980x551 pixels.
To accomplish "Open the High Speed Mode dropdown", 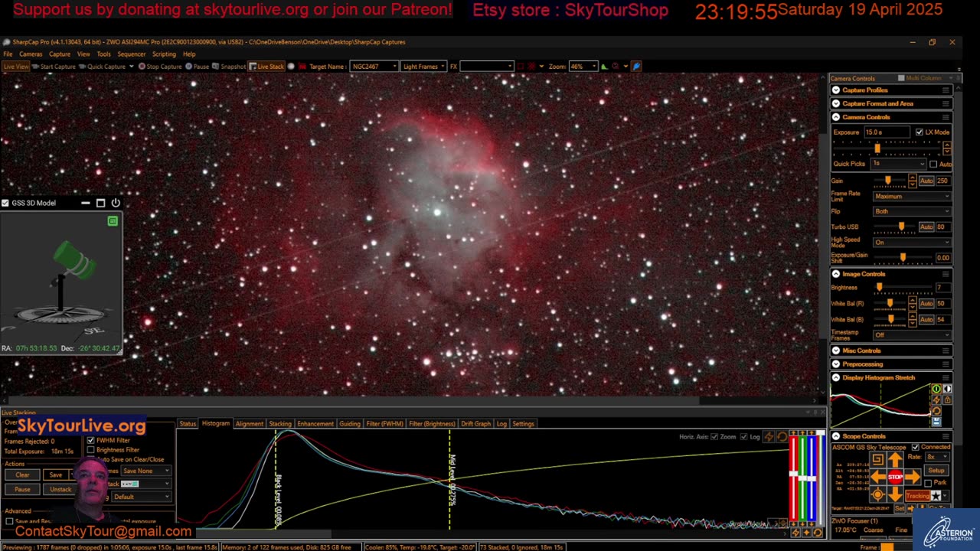I will [912, 243].
